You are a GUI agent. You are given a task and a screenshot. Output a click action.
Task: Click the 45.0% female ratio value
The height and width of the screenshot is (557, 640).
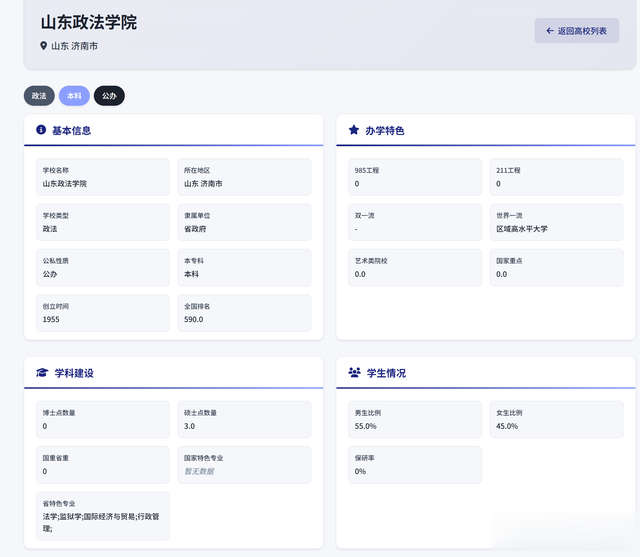point(507,426)
